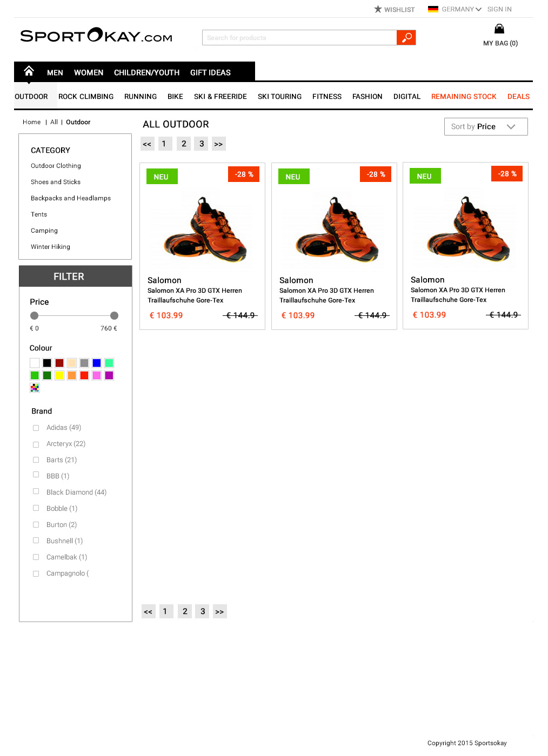548x756 pixels.
Task: Select the blue colour swatch
Action: [97, 363]
